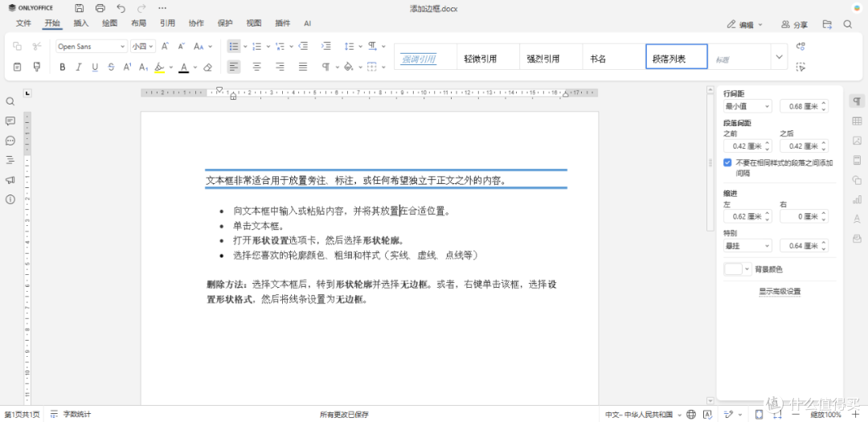Open the 插入 tab
Image resolution: width=868 pixels, height=422 pixels.
pyautogui.click(x=81, y=24)
